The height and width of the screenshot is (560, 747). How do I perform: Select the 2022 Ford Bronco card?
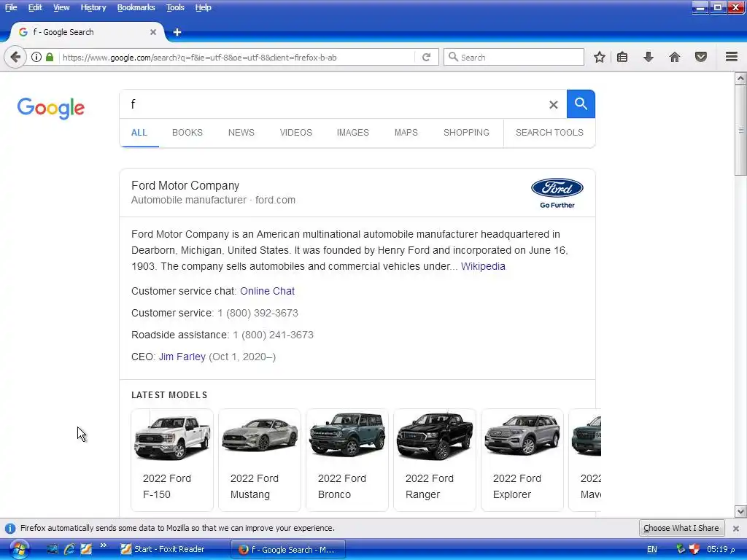pos(347,460)
